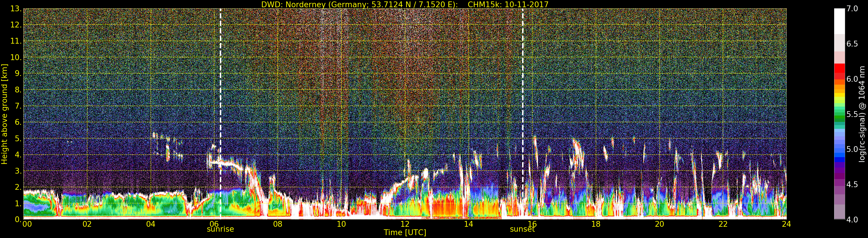Click the "sunrise" label below the time axis
The image size is (868, 238).
pyautogui.click(x=220, y=229)
